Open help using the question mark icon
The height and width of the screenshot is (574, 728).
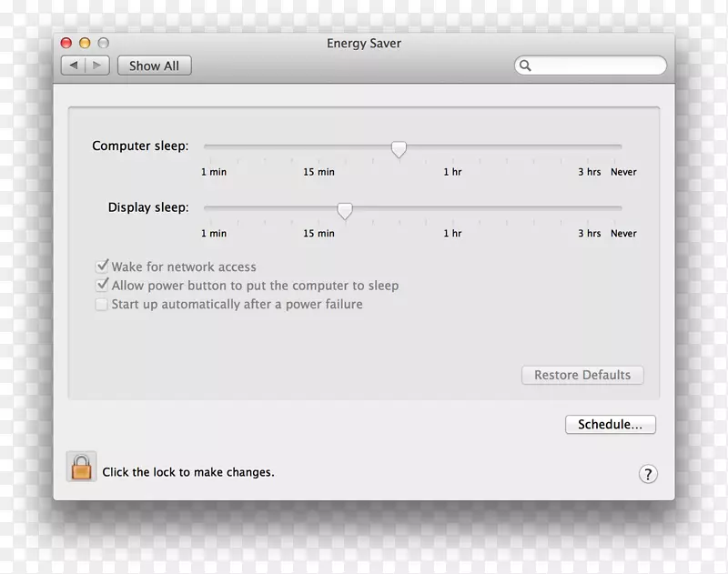pos(648,474)
